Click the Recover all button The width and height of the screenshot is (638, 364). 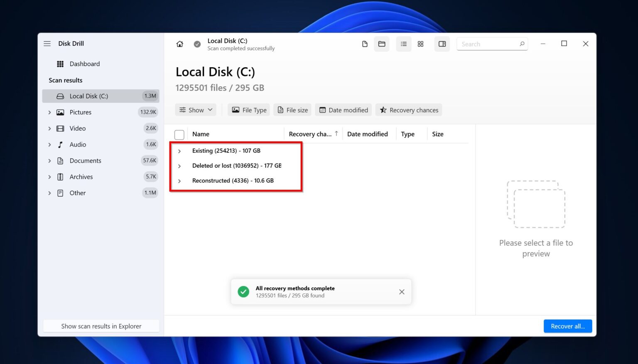tap(567, 326)
